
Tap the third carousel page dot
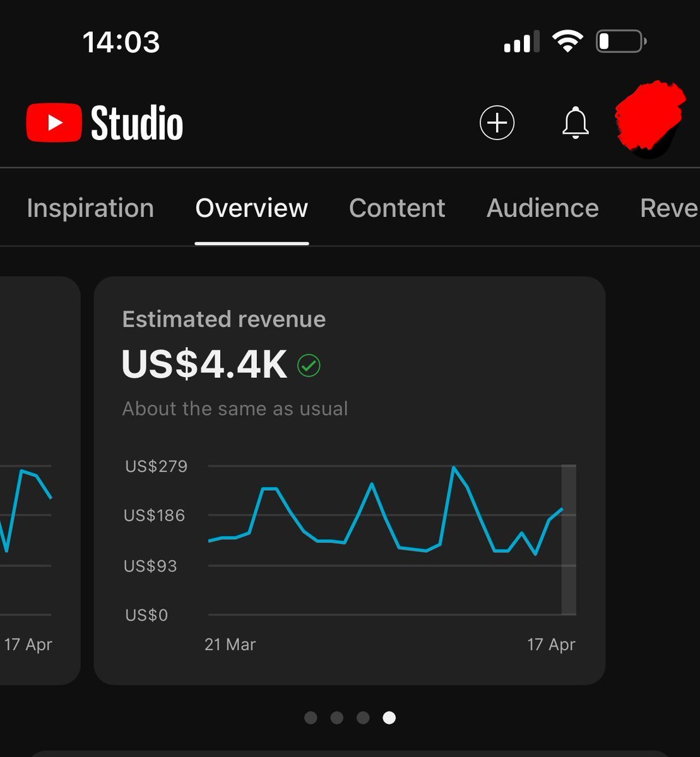[x=363, y=718]
